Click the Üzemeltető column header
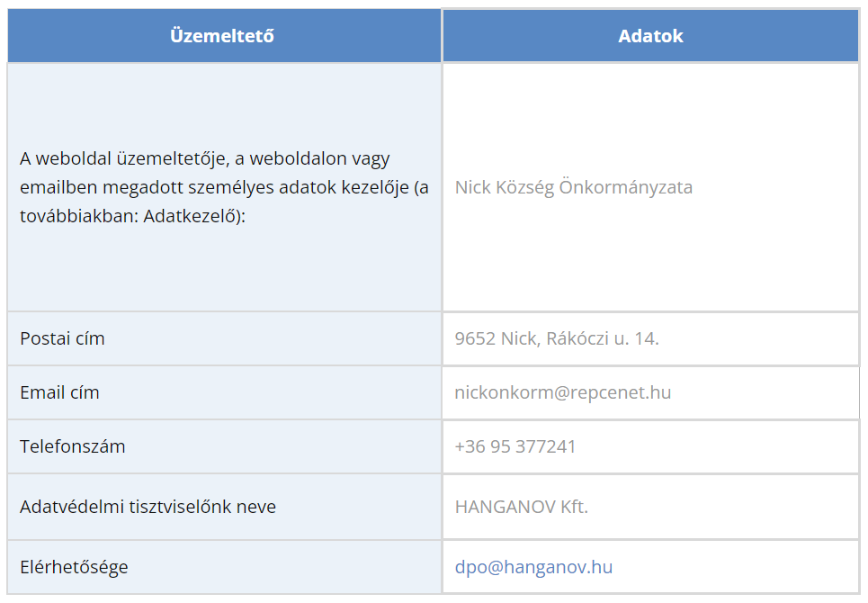This screenshot has width=868, height=603. coord(224,35)
